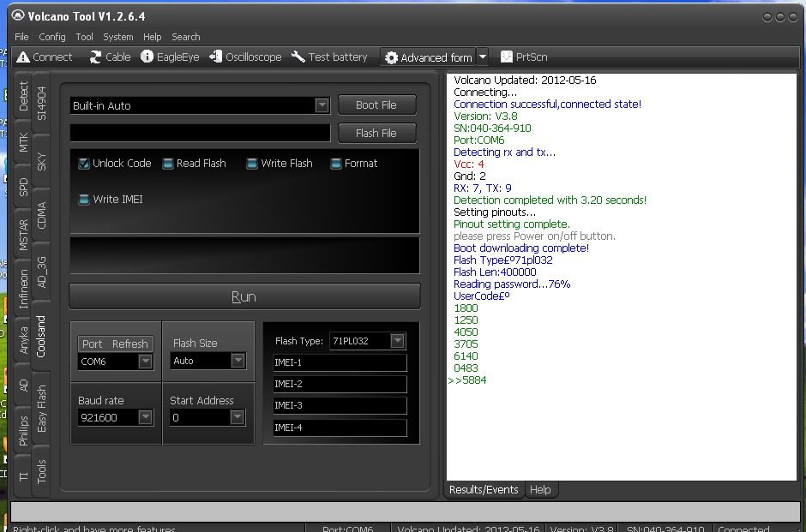806x532 pixels.
Task: Switch to the Anyka side tab
Action: [23, 340]
